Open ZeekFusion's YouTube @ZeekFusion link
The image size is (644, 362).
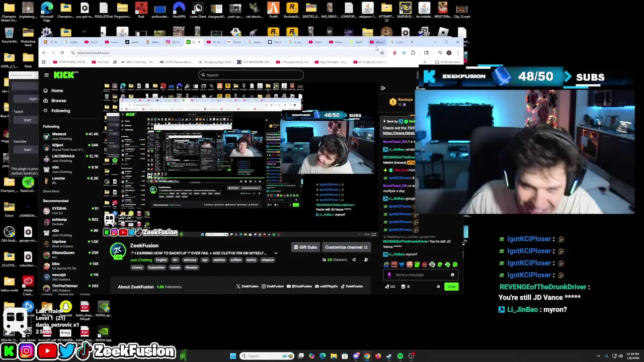click(x=299, y=287)
